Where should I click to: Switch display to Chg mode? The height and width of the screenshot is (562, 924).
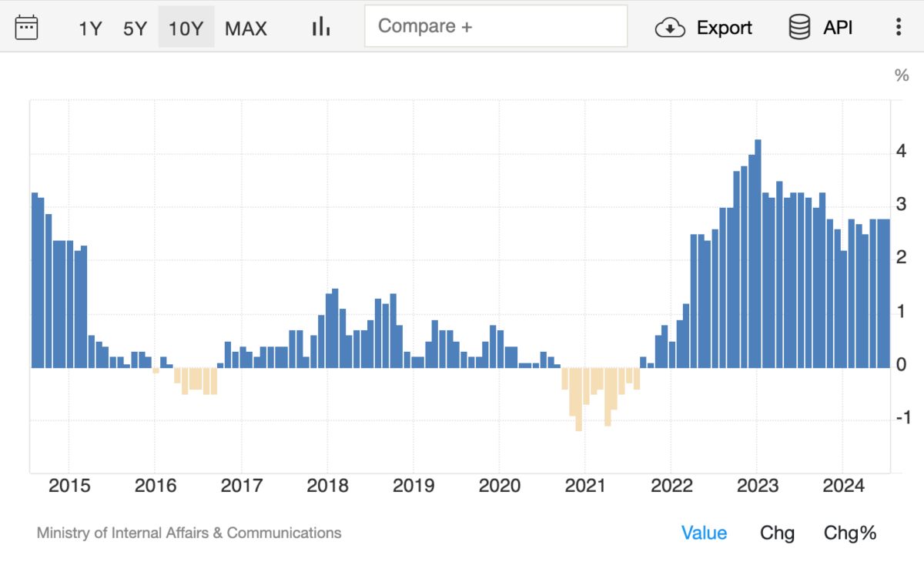click(x=777, y=533)
